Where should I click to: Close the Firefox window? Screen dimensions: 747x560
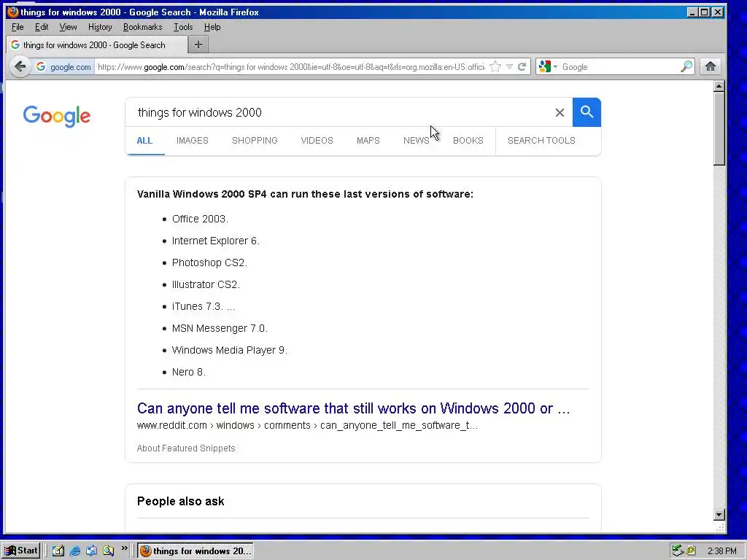coord(718,12)
